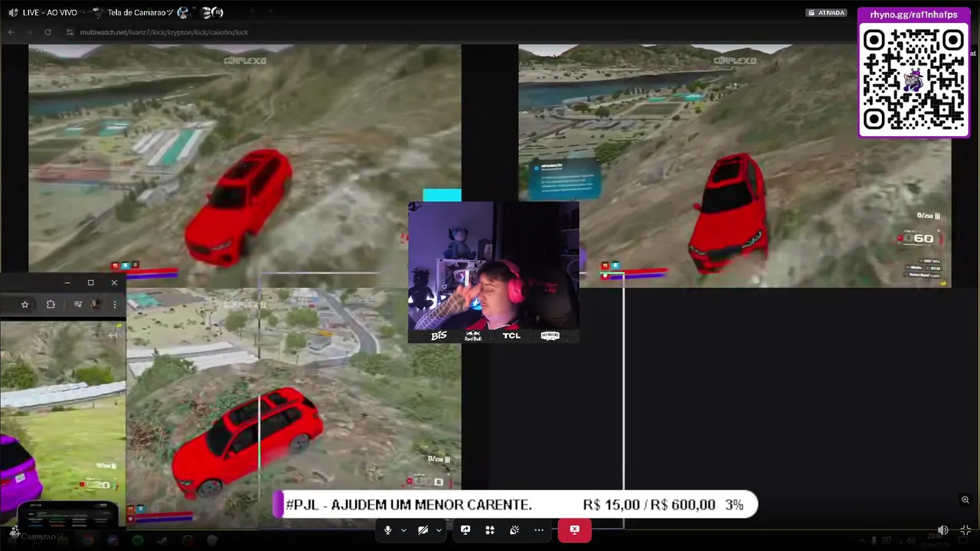Click the Red Bull sponsor logo
This screenshot has height=551, width=980.
[x=473, y=335]
